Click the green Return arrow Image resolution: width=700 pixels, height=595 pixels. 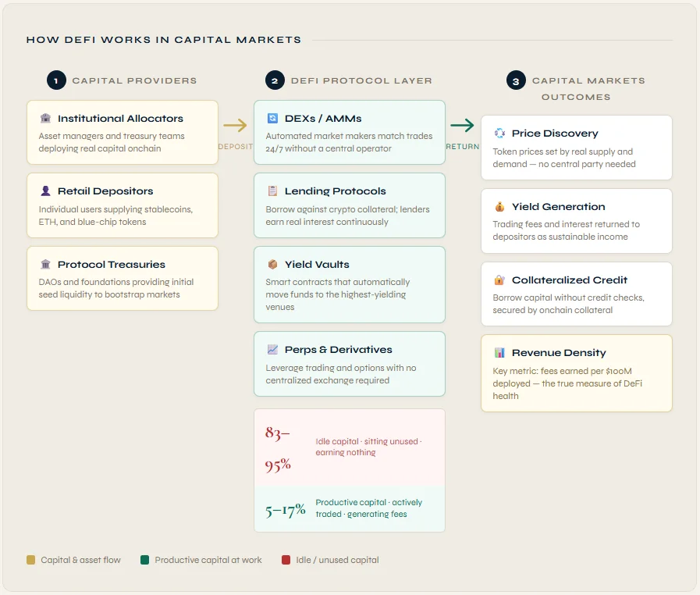click(462, 125)
